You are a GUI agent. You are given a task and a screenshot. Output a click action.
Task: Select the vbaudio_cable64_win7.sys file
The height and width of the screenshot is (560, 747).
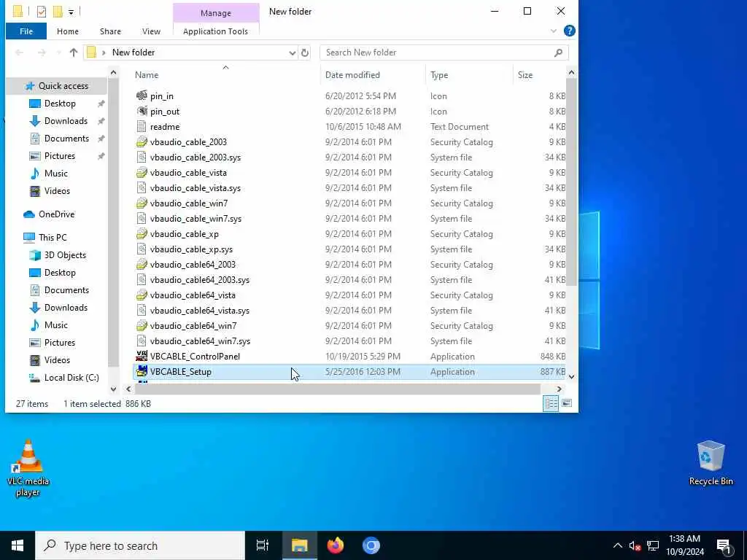click(200, 341)
